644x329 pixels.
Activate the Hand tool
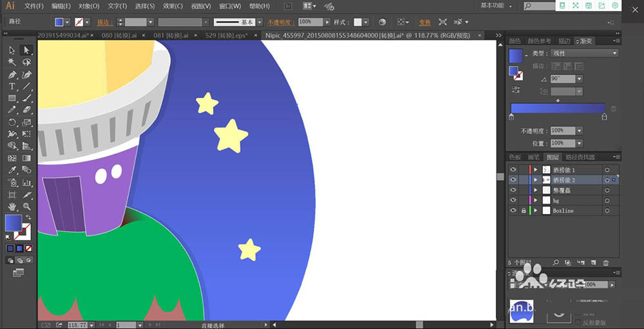tap(12, 207)
